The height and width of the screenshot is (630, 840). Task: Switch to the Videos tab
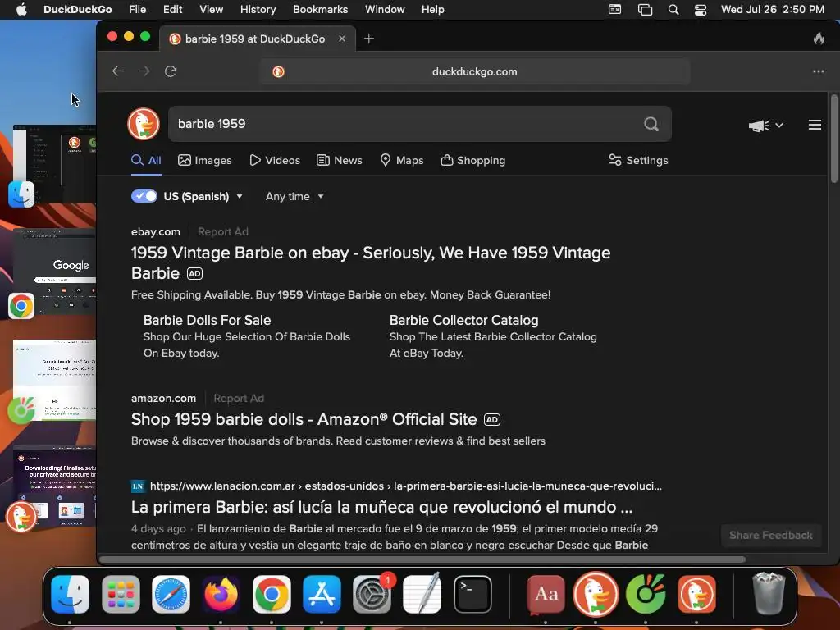click(275, 160)
